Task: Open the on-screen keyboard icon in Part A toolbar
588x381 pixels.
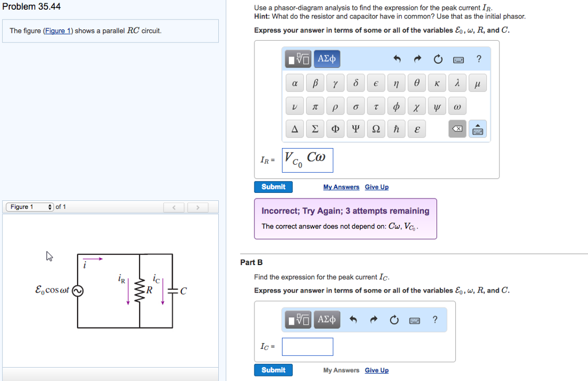Action: click(458, 59)
